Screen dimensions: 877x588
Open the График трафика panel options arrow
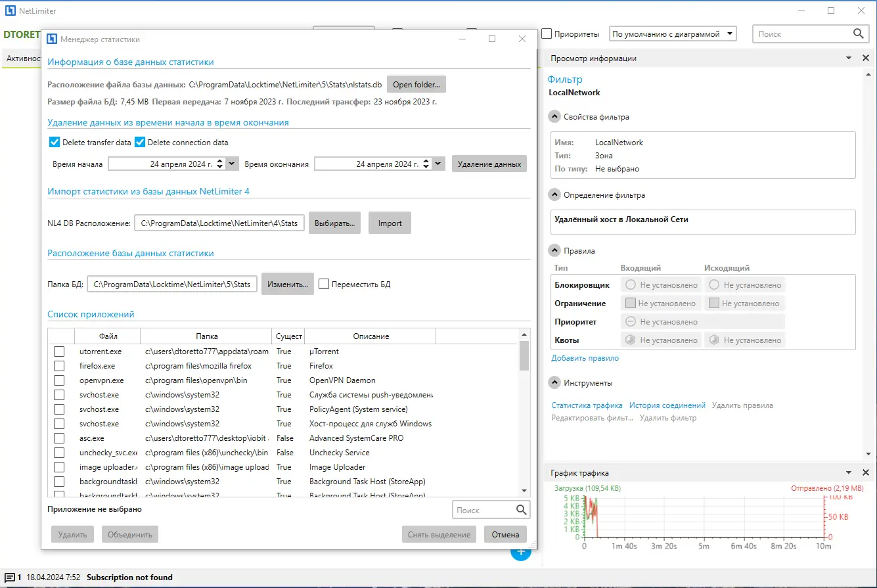[x=849, y=473]
